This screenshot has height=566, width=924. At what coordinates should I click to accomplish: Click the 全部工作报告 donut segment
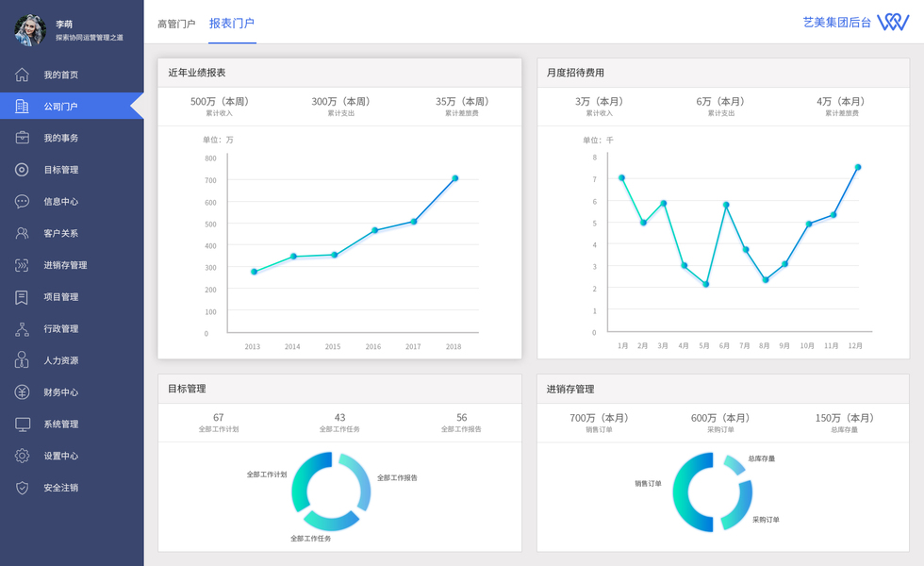coord(359,480)
